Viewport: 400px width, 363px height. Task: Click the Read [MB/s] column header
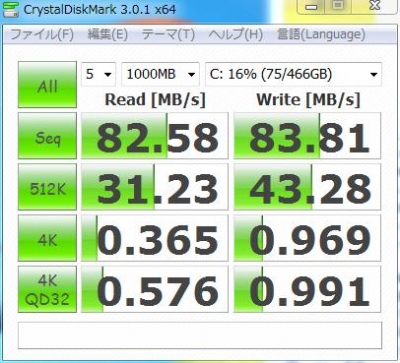pyautogui.click(x=155, y=100)
